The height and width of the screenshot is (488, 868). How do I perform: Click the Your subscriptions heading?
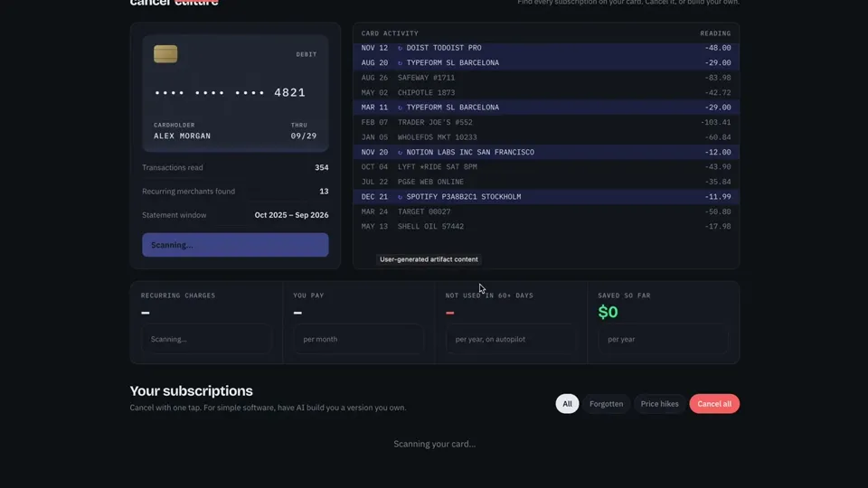point(191,391)
